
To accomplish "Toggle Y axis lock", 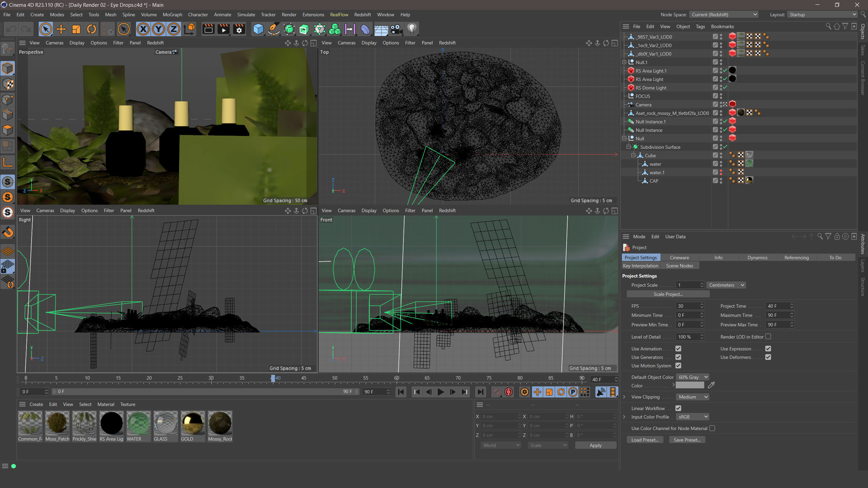I will click(x=158, y=29).
